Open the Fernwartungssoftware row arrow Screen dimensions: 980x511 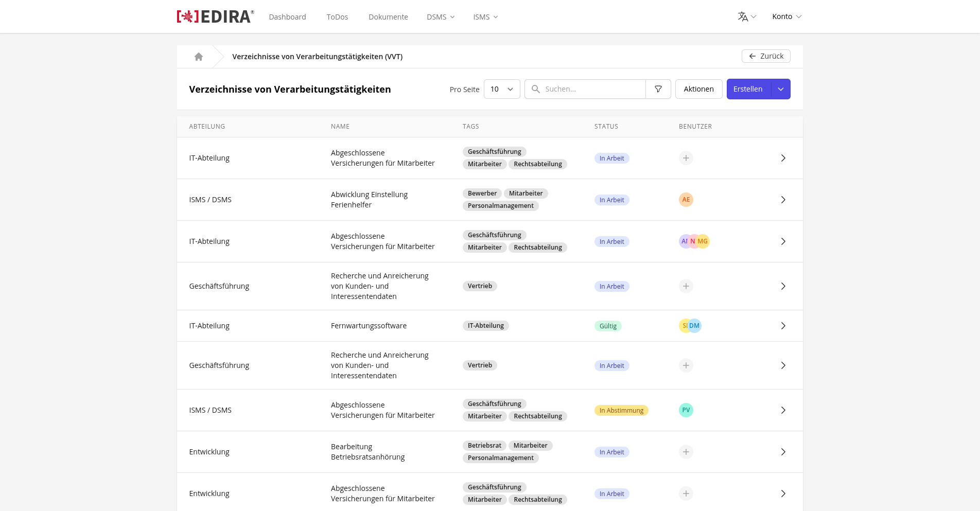coord(783,326)
